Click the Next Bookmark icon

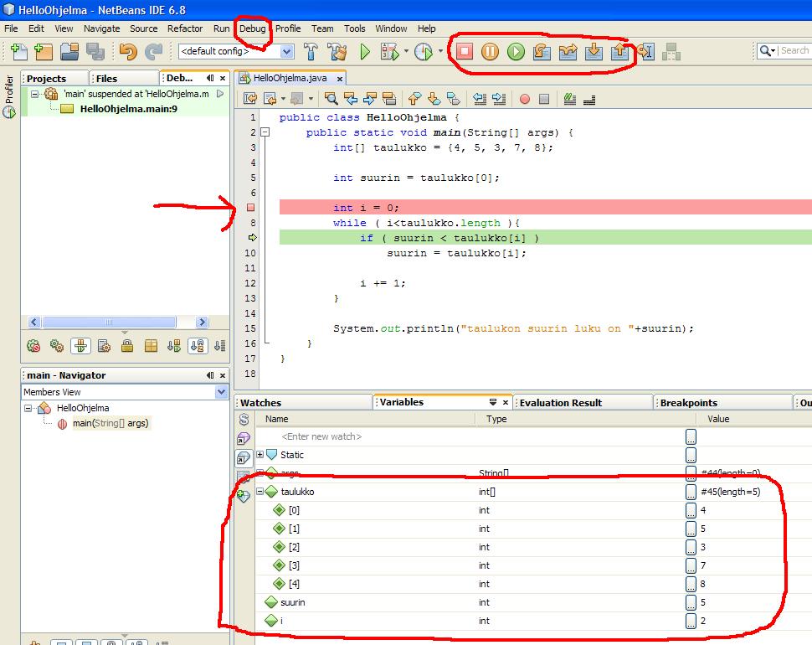[434, 99]
